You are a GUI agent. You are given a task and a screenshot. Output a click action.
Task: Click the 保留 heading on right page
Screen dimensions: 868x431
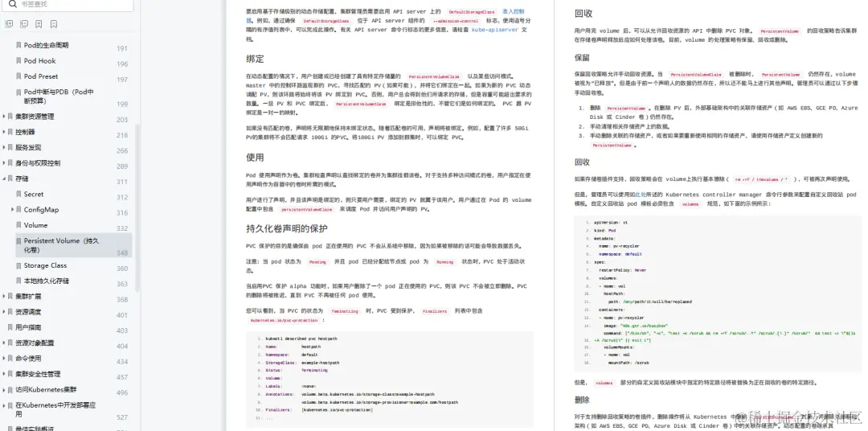tap(583, 58)
